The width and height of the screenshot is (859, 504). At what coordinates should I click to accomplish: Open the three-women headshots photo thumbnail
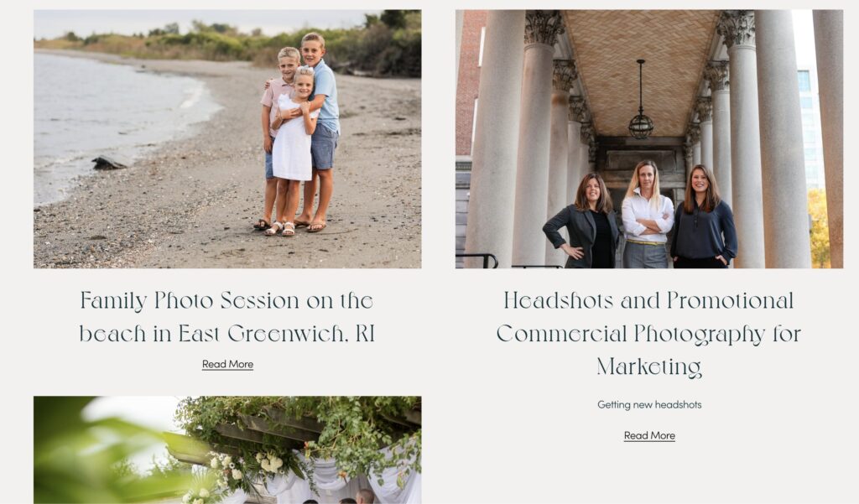[649, 138]
